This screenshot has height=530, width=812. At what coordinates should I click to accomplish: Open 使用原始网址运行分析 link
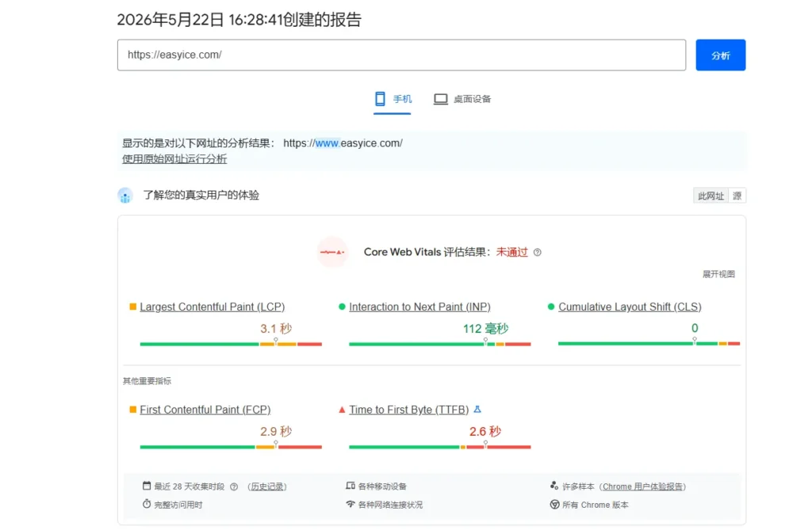[174, 159]
